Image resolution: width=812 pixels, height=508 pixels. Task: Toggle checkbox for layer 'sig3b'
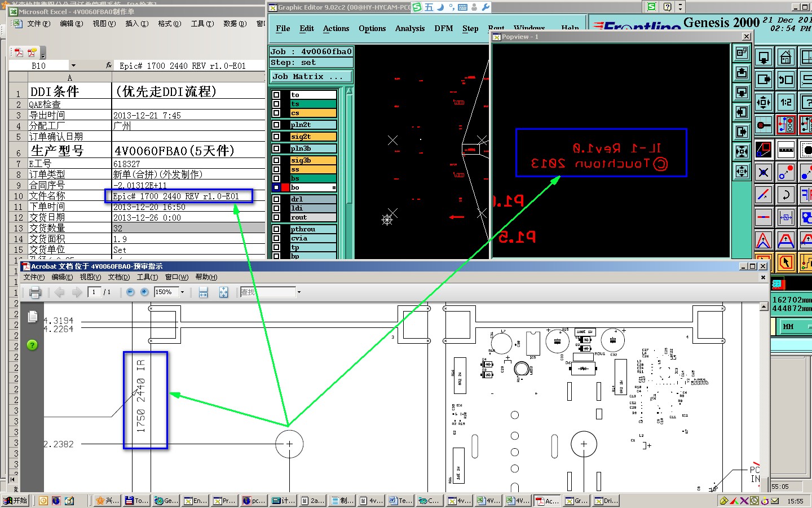276,160
